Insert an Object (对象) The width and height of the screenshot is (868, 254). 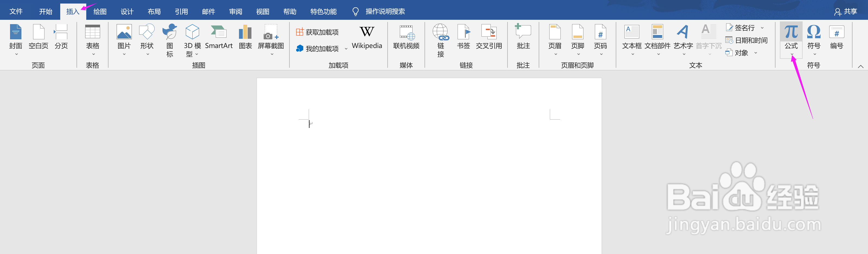pyautogui.click(x=737, y=53)
